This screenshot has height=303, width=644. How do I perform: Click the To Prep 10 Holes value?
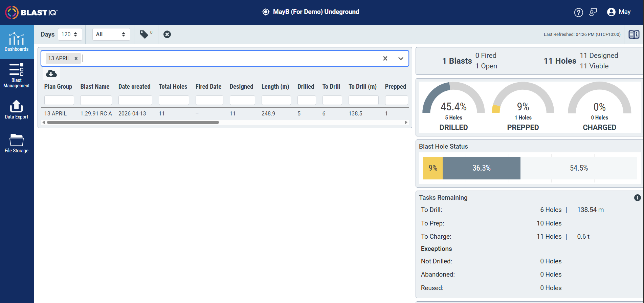pyautogui.click(x=549, y=223)
